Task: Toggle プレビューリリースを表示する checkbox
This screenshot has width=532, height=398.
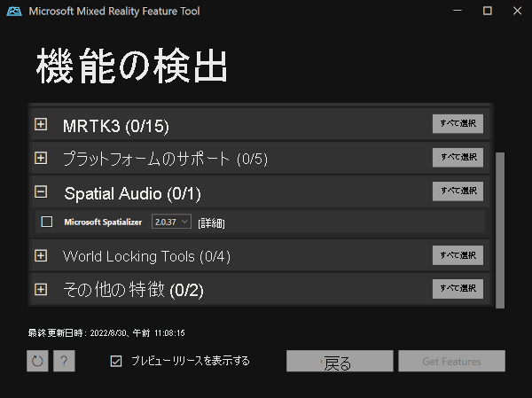Action: [115, 361]
